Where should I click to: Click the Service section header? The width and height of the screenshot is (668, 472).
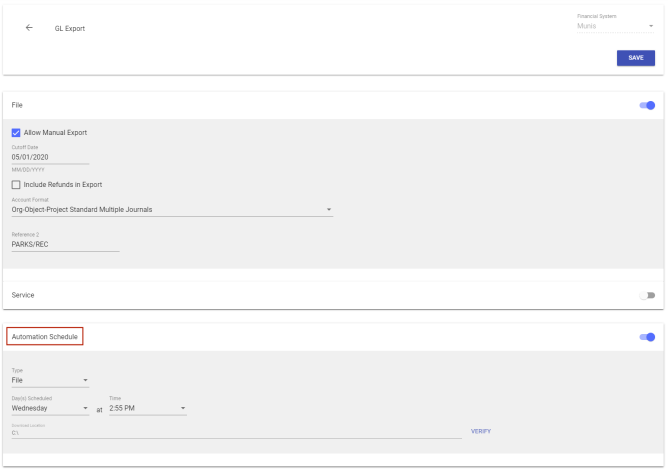click(x=24, y=295)
